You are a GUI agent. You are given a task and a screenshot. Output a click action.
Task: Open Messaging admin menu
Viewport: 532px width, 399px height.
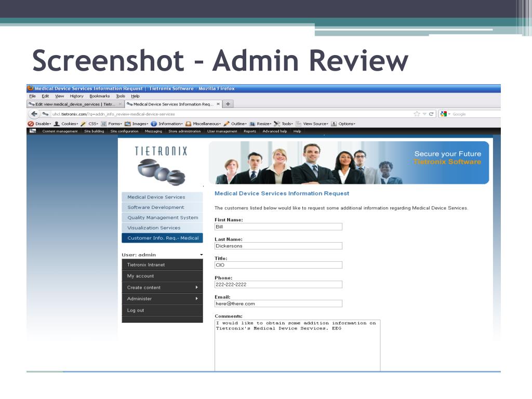pos(153,131)
